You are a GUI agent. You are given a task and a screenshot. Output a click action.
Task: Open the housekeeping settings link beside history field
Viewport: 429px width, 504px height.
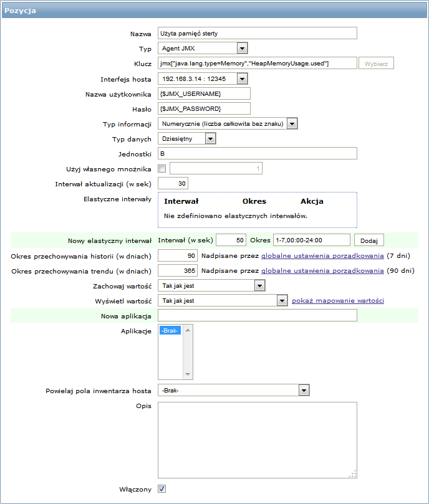click(322, 256)
